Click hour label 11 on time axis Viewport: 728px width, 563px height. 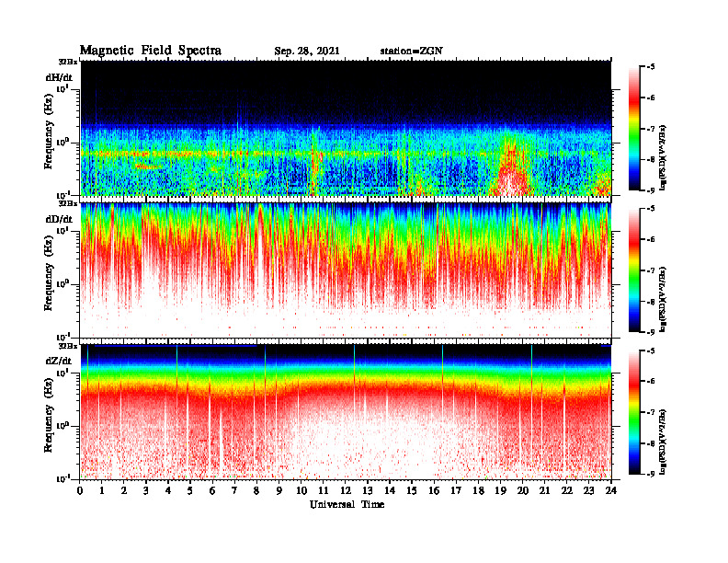pos(324,491)
